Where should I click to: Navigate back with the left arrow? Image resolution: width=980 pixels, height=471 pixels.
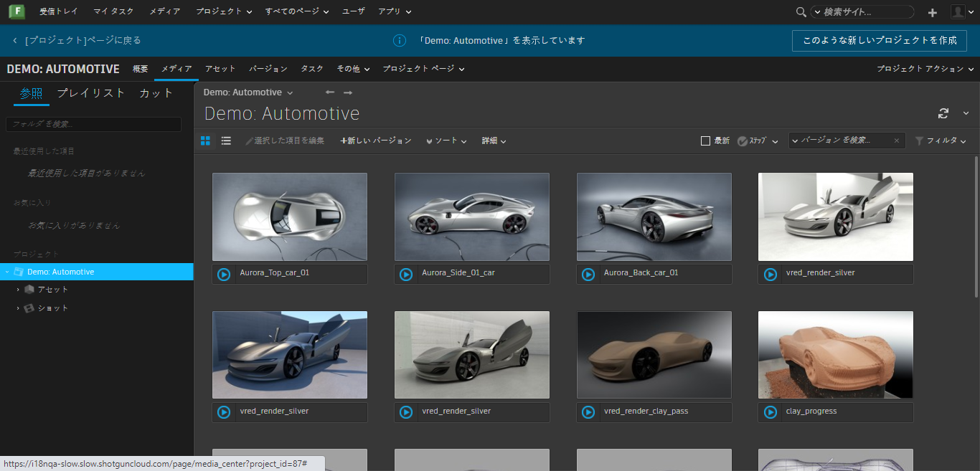(330, 92)
